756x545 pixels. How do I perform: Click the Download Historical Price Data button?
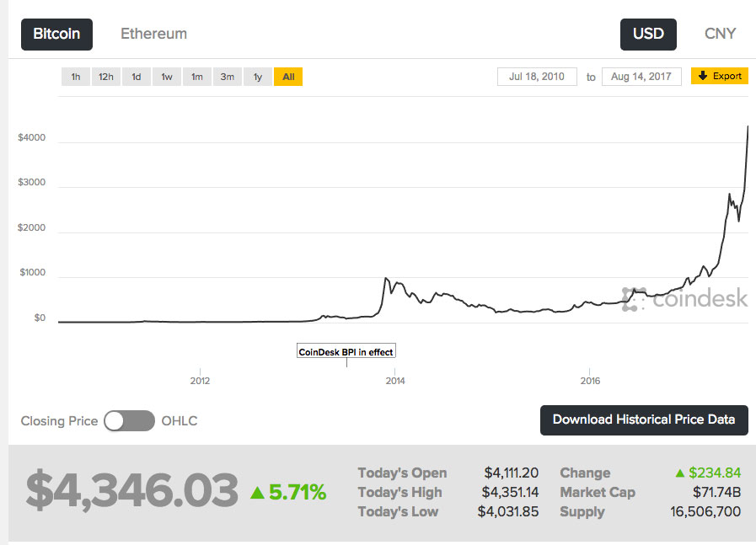[x=644, y=419]
